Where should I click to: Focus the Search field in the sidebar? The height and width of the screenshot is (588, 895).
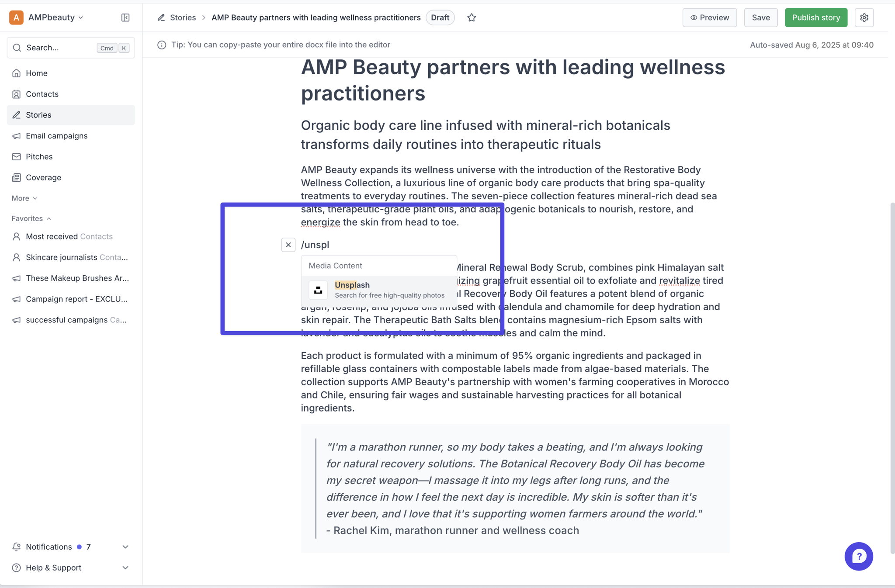(71, 48)
